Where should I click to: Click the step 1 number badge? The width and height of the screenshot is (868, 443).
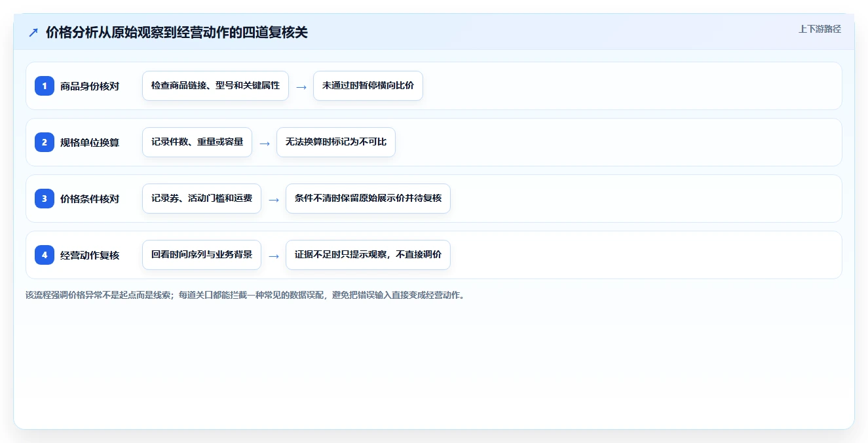coord(45,86)
